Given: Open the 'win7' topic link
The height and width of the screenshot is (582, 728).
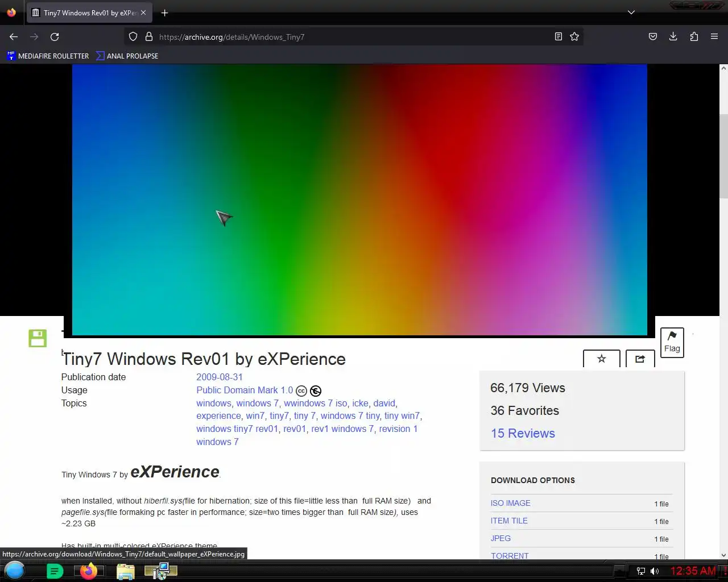Looking at the screenshot, I should (255, 415).
